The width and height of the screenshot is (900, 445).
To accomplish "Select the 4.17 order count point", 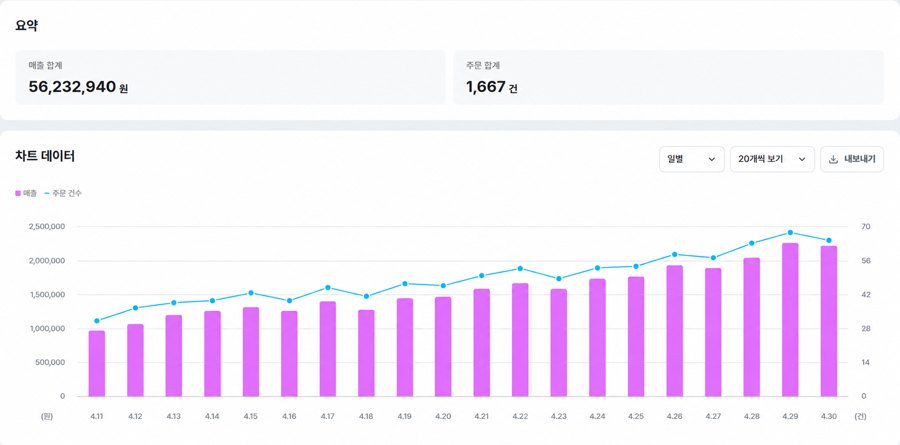I will [x=328, y=288].
